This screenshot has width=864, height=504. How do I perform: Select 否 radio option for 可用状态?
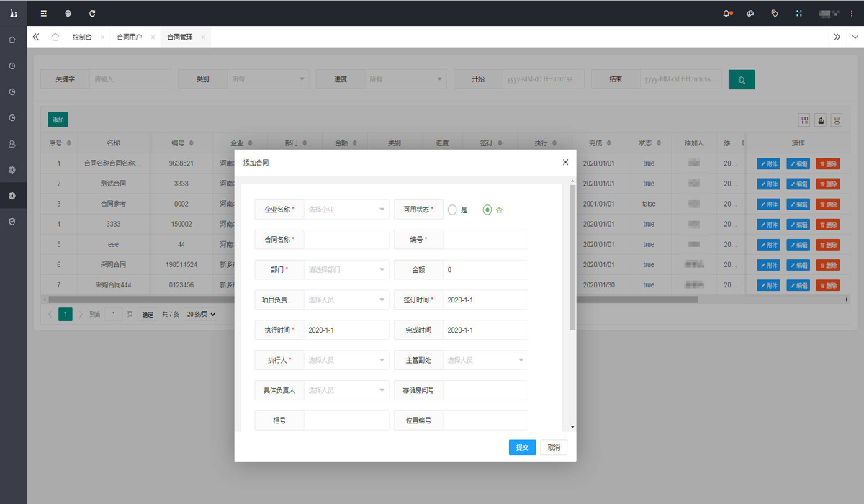click(487, 210)
